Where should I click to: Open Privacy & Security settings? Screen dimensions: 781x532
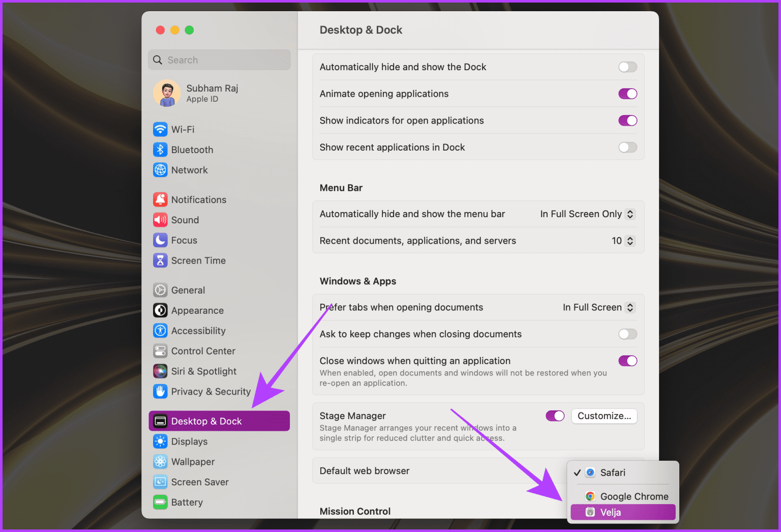[211, 391]
